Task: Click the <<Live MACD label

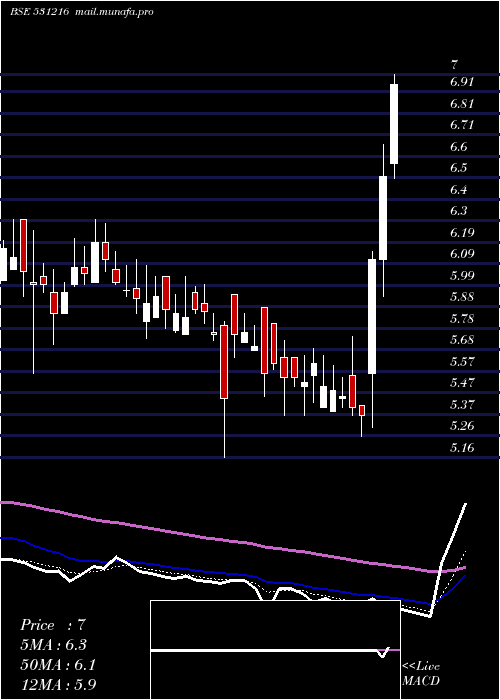Action: coord(421,673)
